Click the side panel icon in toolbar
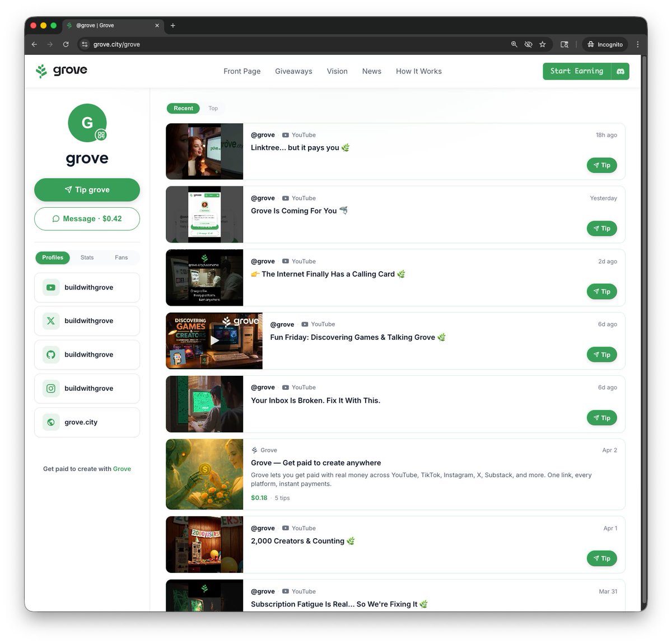The height and width of the screenshot is (644, 672). click(564, 44)
